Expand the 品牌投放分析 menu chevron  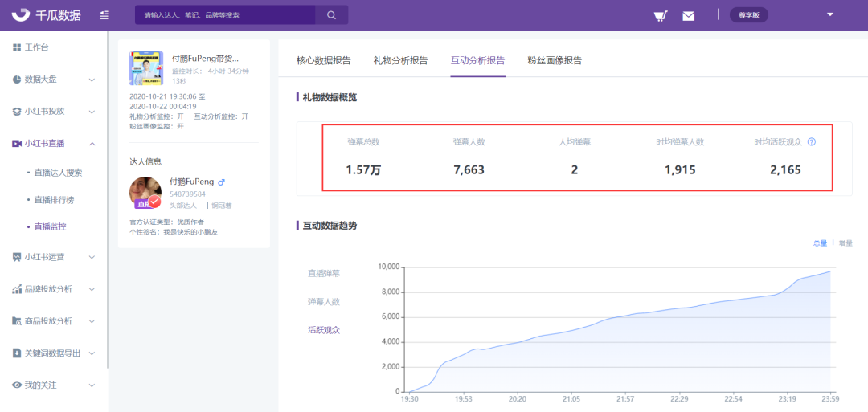92,289
